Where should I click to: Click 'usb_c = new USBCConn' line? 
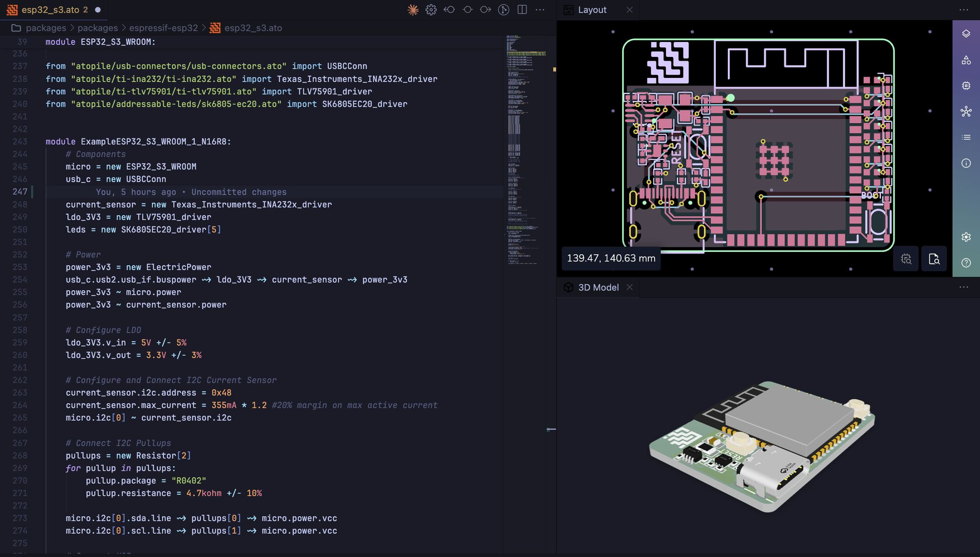[116, 179]
